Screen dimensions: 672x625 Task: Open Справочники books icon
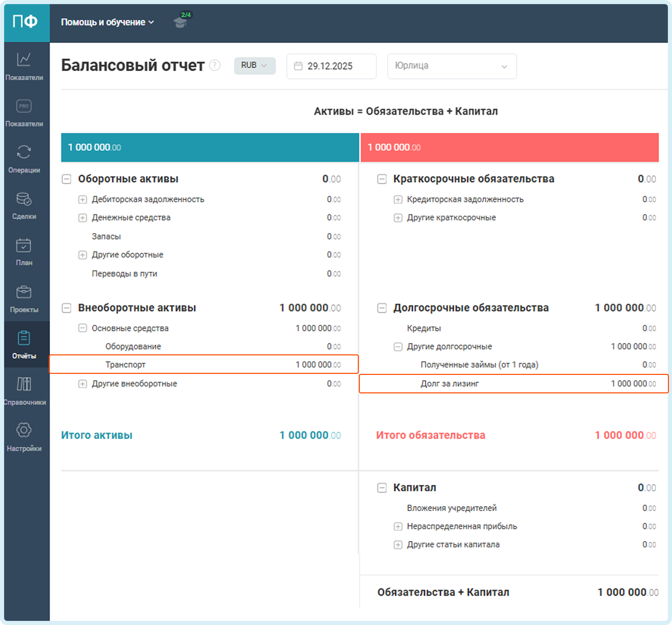coord(24,384)
